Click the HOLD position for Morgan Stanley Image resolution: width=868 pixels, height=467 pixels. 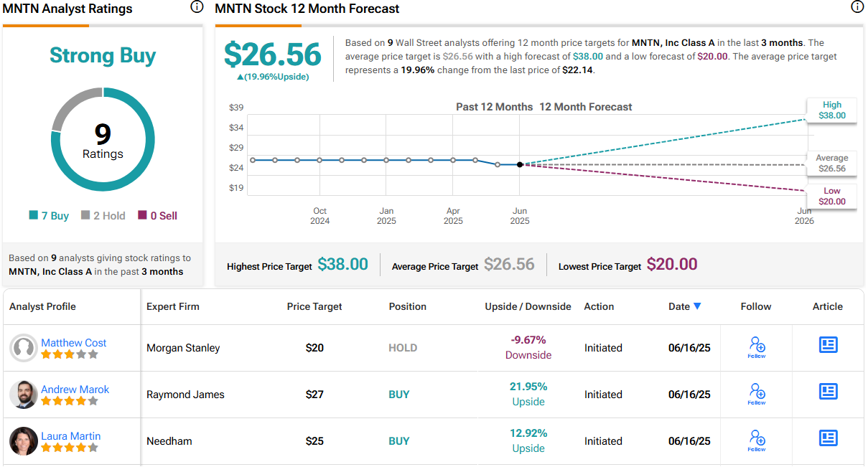point(403,348)
